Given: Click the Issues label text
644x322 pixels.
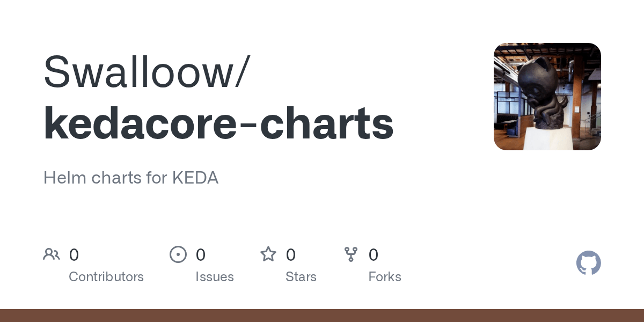Looking at the screenshot, I should pyautogui.click(x=215, y=277).
